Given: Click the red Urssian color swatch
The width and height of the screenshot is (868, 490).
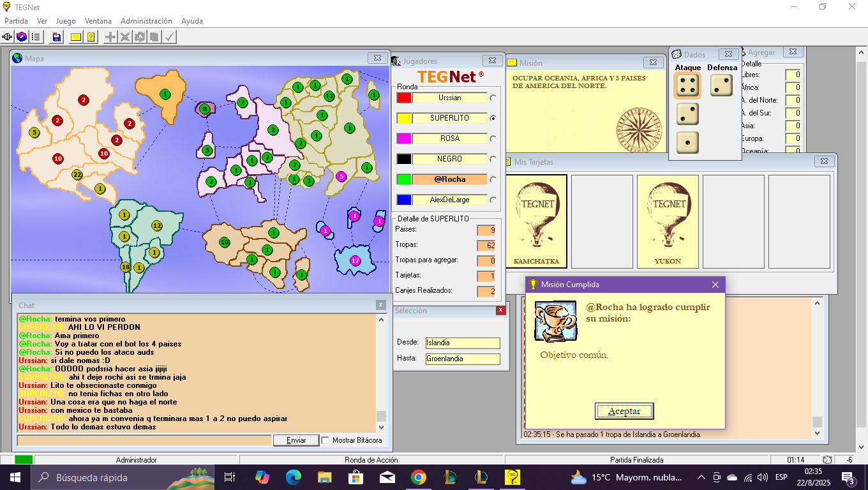Looking at the screenshot, I should (403, 98).
